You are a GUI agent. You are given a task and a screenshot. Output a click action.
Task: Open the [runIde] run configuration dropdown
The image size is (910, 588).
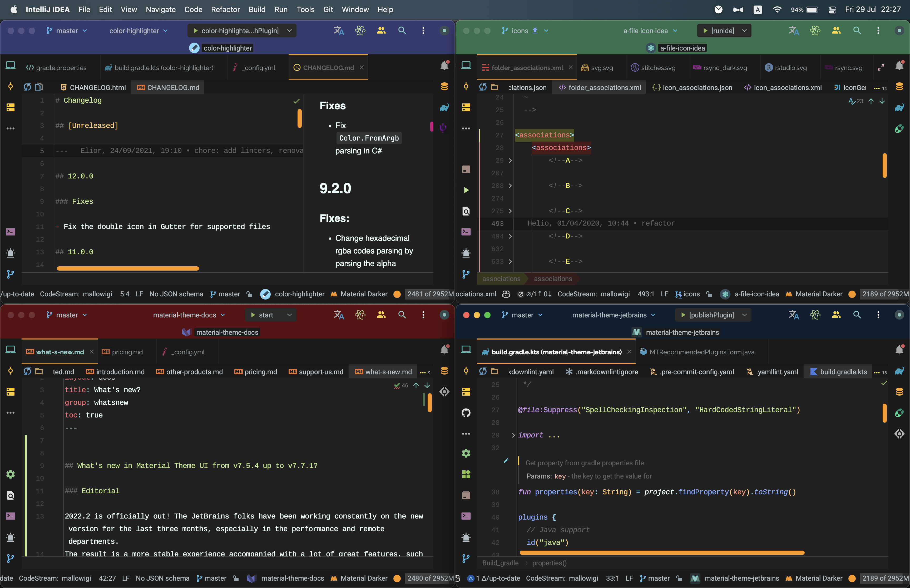pos(744,31)
